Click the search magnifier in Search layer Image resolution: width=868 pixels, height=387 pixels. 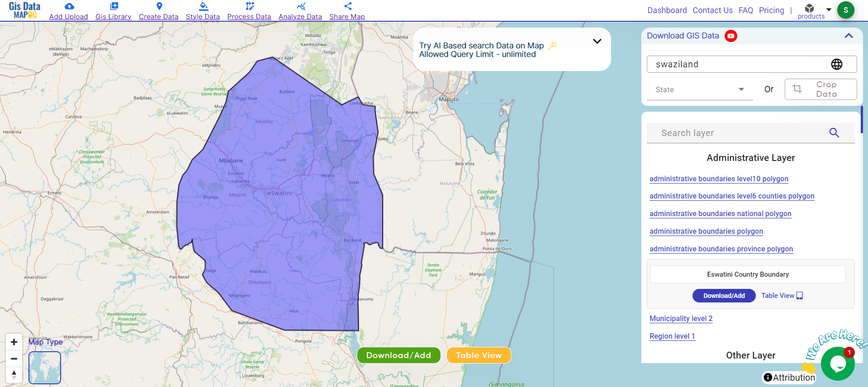point(834,132)
